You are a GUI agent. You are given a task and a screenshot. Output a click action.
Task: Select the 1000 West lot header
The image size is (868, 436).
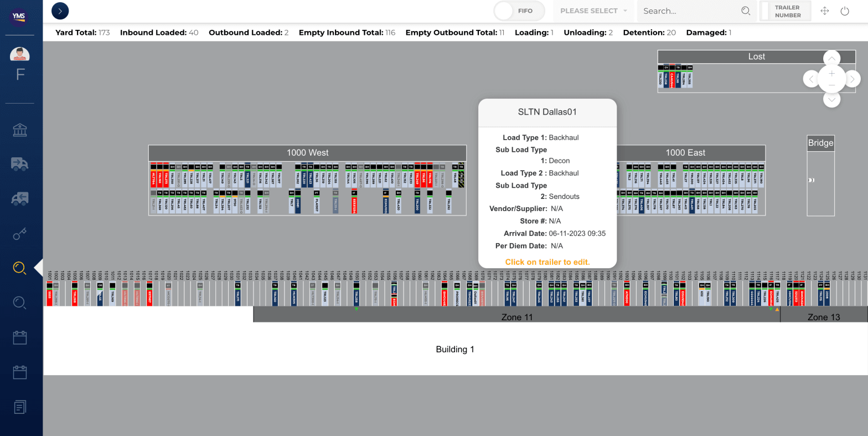(x=307, y=153)
